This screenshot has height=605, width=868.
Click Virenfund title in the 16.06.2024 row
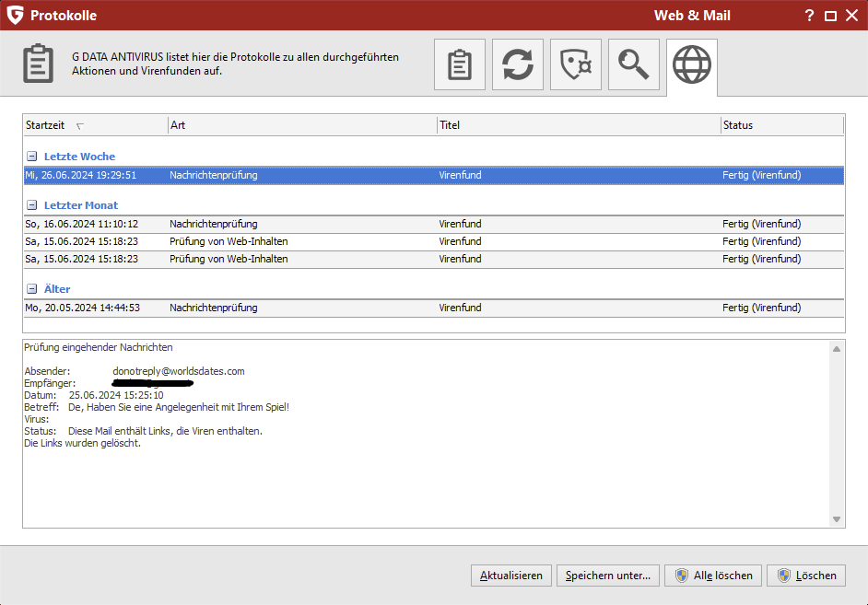tap(460, 224)
